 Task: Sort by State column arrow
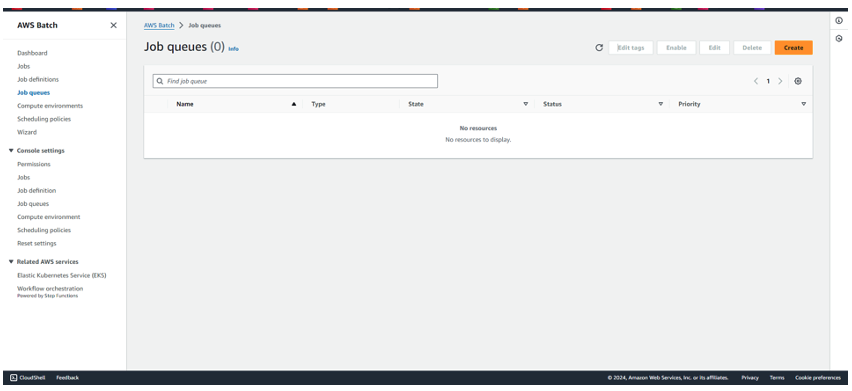[x=525, y=104]
